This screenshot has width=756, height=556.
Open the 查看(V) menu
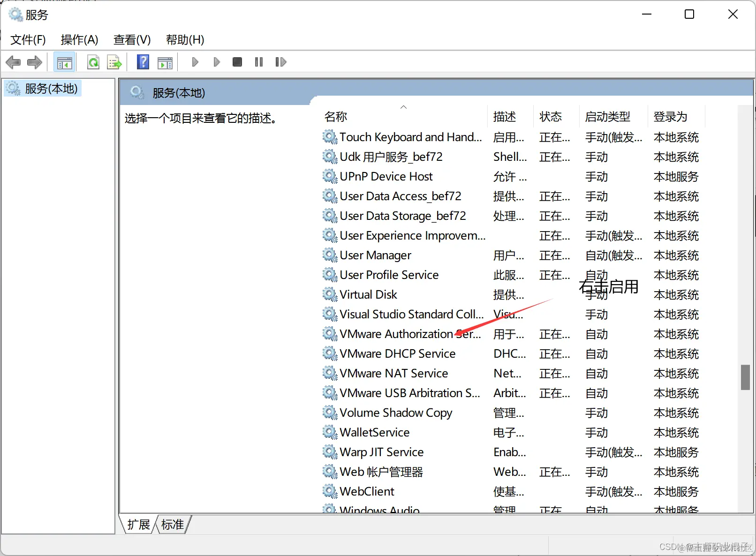[132, 40]
